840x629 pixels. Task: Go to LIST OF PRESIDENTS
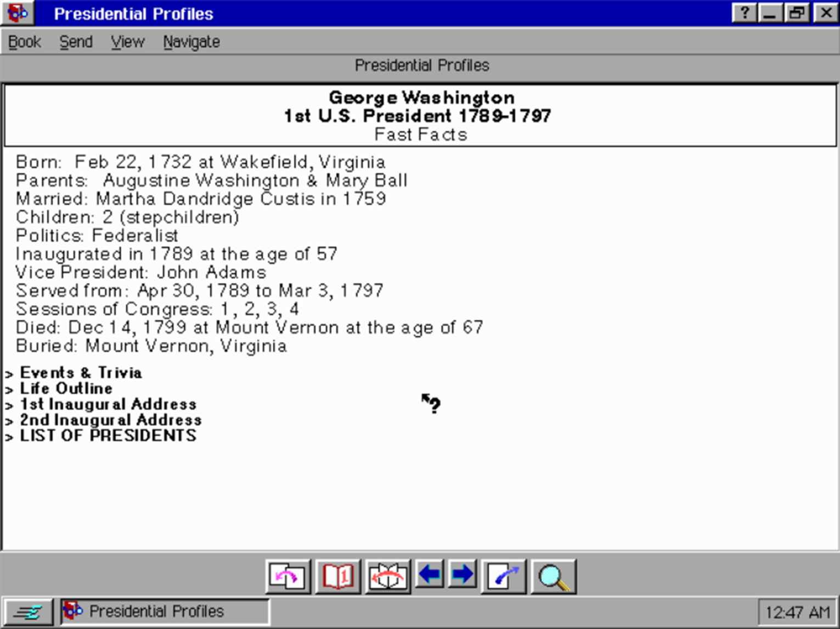pyautogui.click(x=108, y=435)
